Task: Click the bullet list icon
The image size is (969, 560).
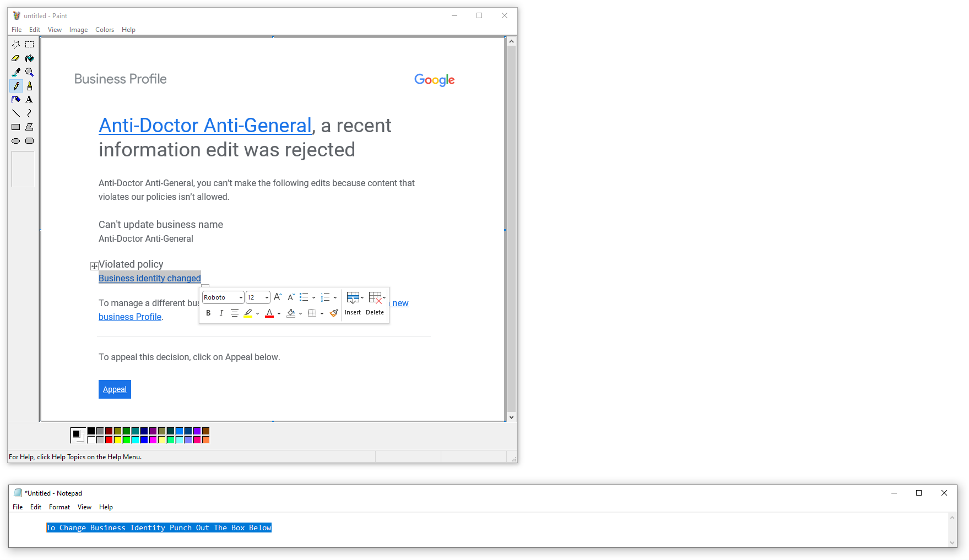Action: [304, 297]
